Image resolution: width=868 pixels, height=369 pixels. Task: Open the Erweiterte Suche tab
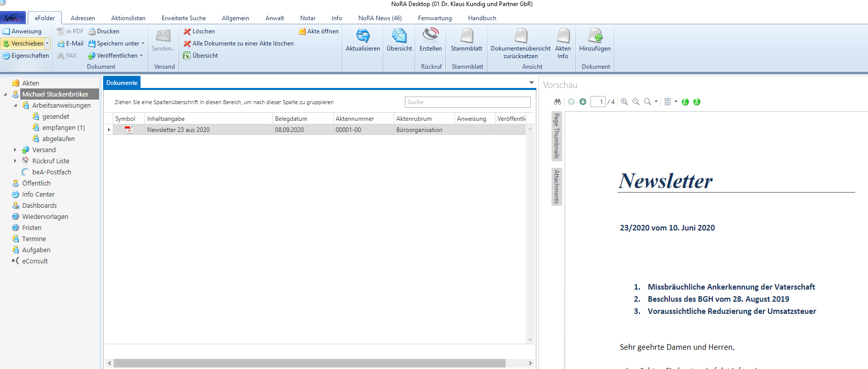pos(184,18)
